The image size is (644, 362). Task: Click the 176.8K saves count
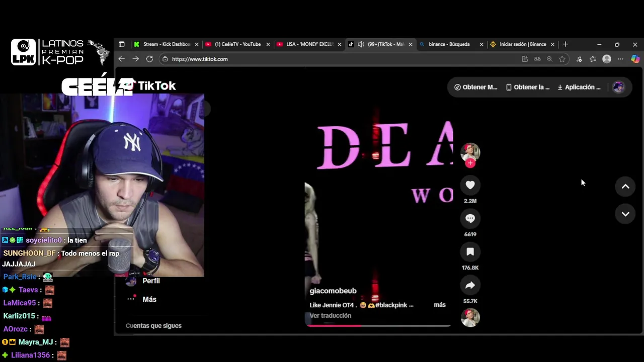point(470,268)
